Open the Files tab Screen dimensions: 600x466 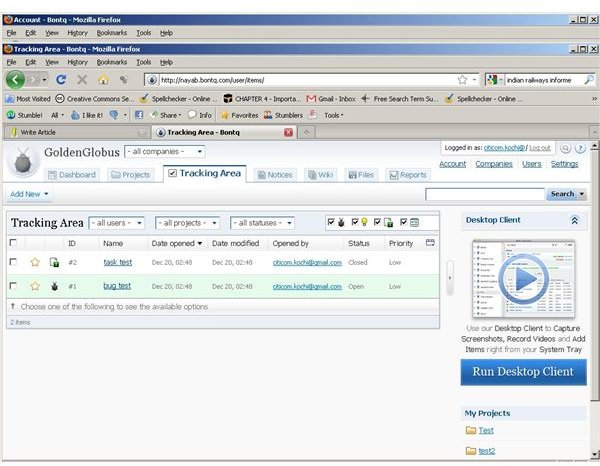point(361,175)
